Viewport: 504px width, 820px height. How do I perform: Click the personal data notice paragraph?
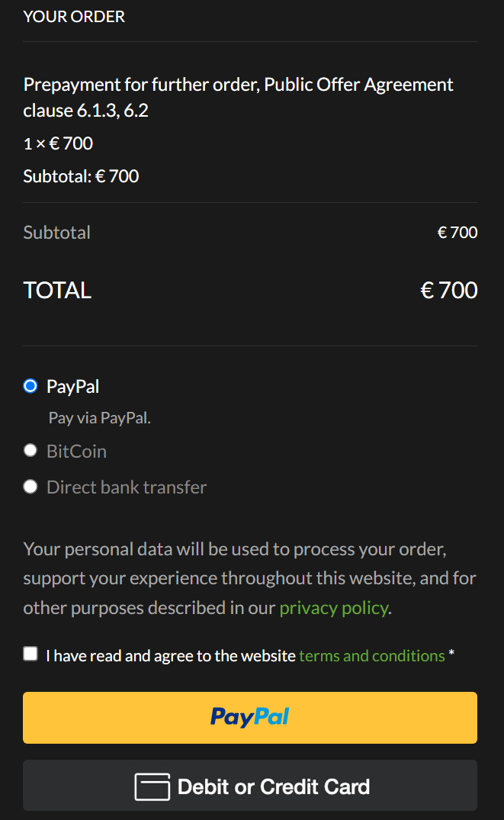249,578
